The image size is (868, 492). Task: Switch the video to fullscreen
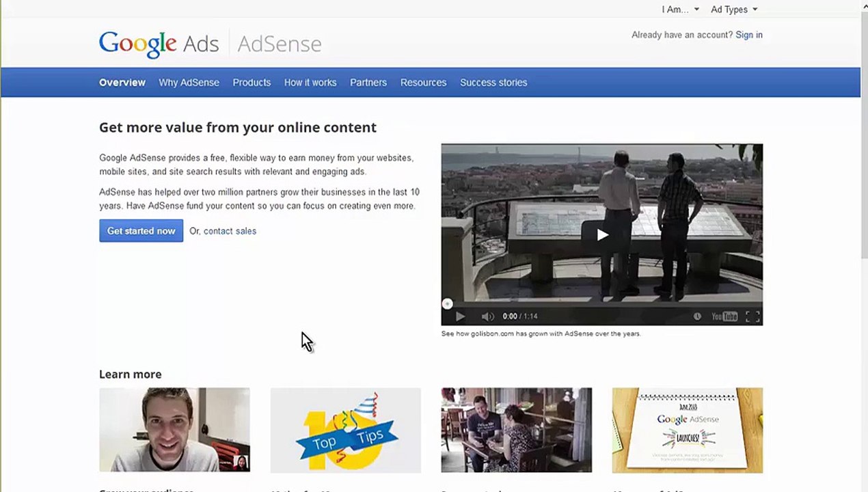(752, 316)
